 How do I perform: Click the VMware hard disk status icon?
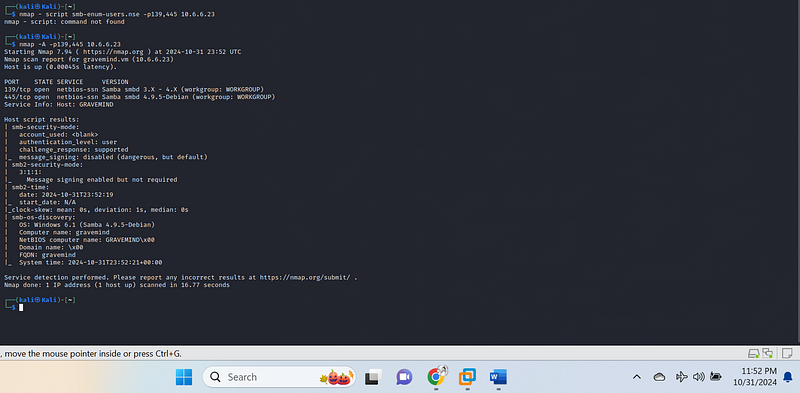pyautogui.click(x=753, y=353)
